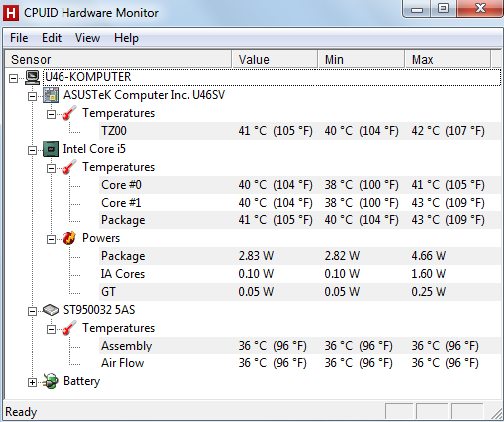This screenshot has height=422, width=504.
Task: Click thermometer icon under Intel Core i5 Temperatures
Action: pos(69,167)
